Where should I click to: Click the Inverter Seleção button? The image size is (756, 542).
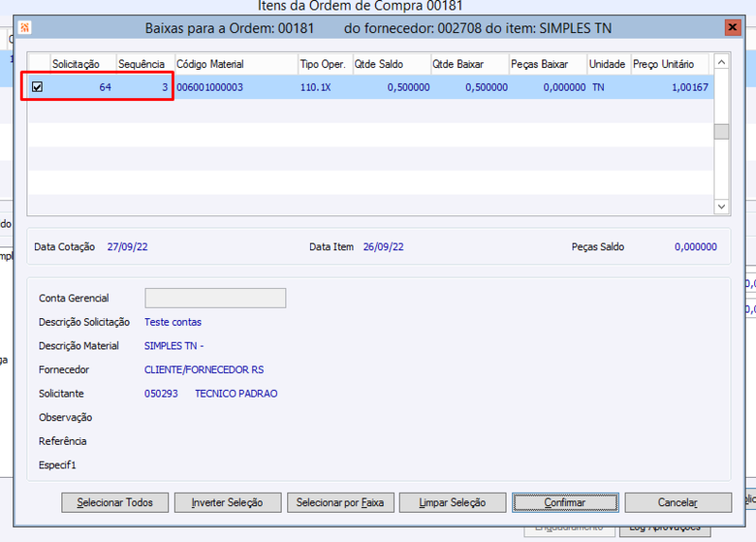pyautogui.click(x=228, y=502)
